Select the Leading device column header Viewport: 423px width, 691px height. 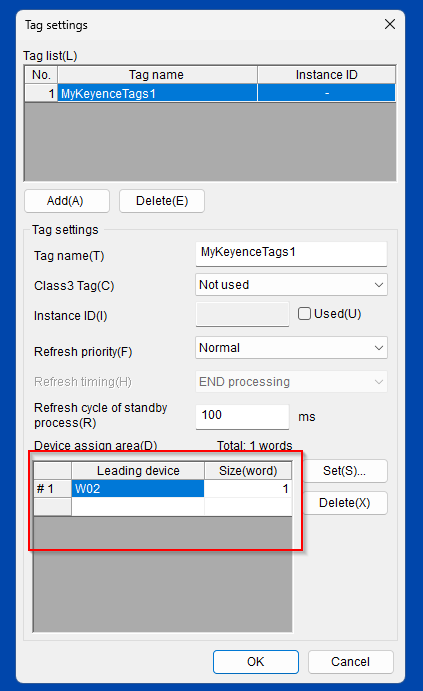138,471
